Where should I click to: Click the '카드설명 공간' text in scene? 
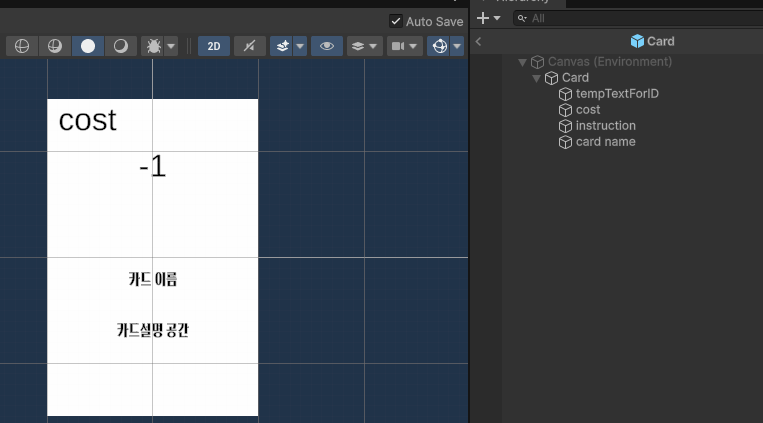point(153,330)
